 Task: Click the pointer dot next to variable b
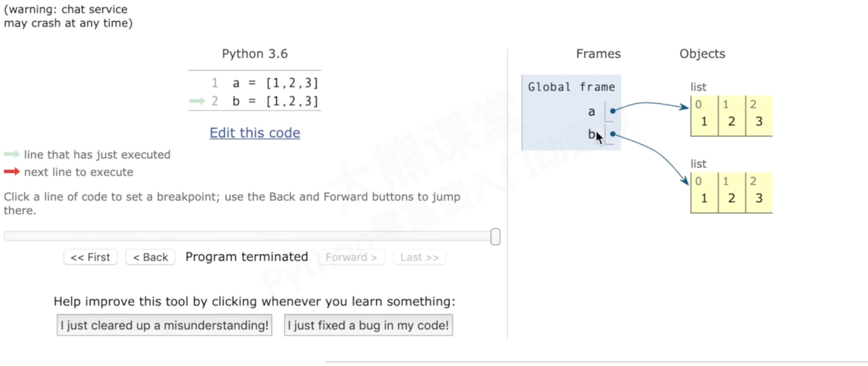(613, 134)
